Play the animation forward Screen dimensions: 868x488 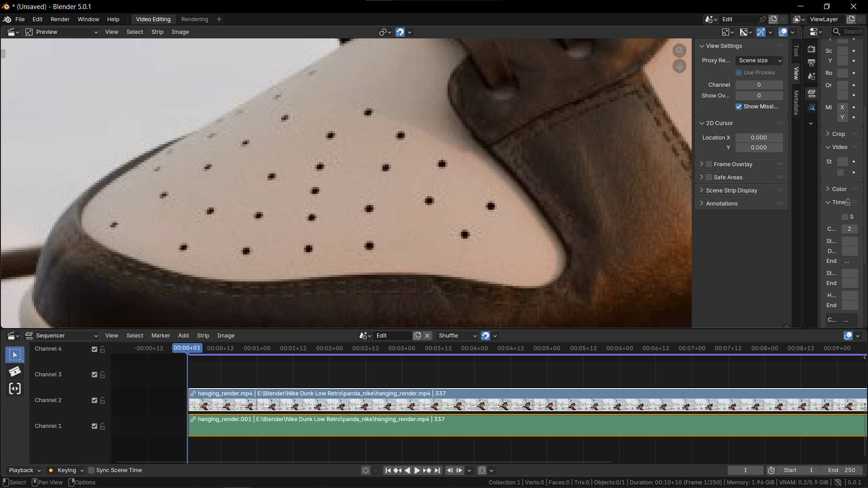click(417, 470)
